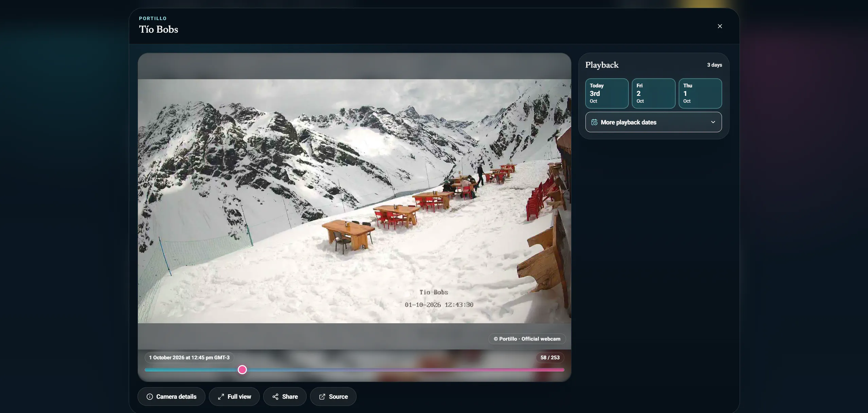The width and height of the screenshot is (868, 413).
Task: Click the 3 days playback label
Action: click(x=715, y=65)
